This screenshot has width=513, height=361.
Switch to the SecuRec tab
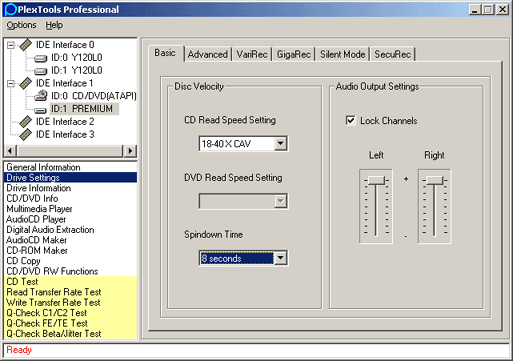(392, 54)
